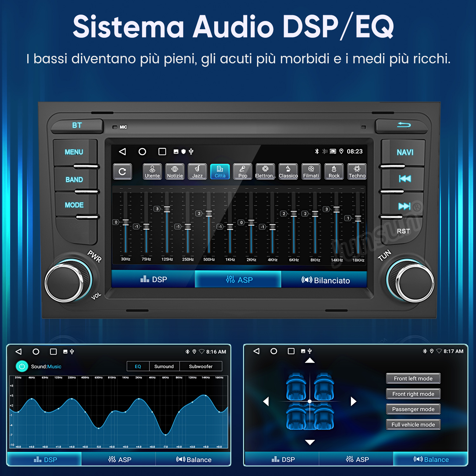Image resolution: width=476 pixels, height=476 pixels.
Task: Skip to next track hardware button
Action: pyautogui.click(x=405, y=206)
